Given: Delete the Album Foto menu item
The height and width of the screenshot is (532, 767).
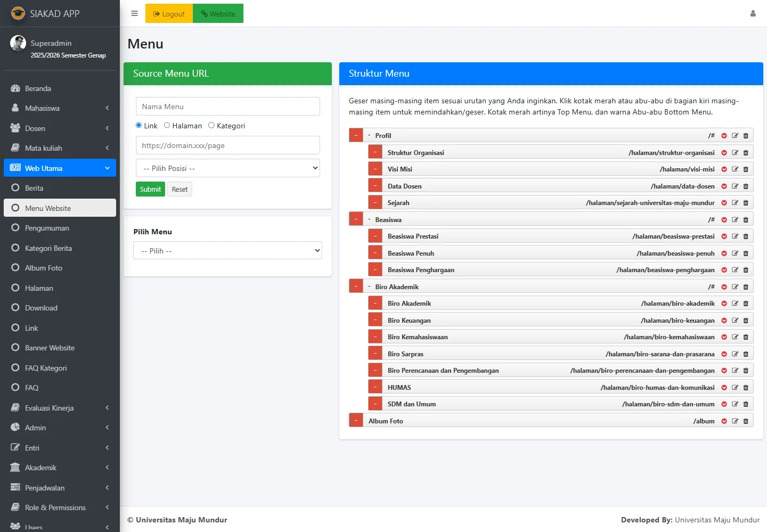Looking at the screenshot, I should pos(746,421).
